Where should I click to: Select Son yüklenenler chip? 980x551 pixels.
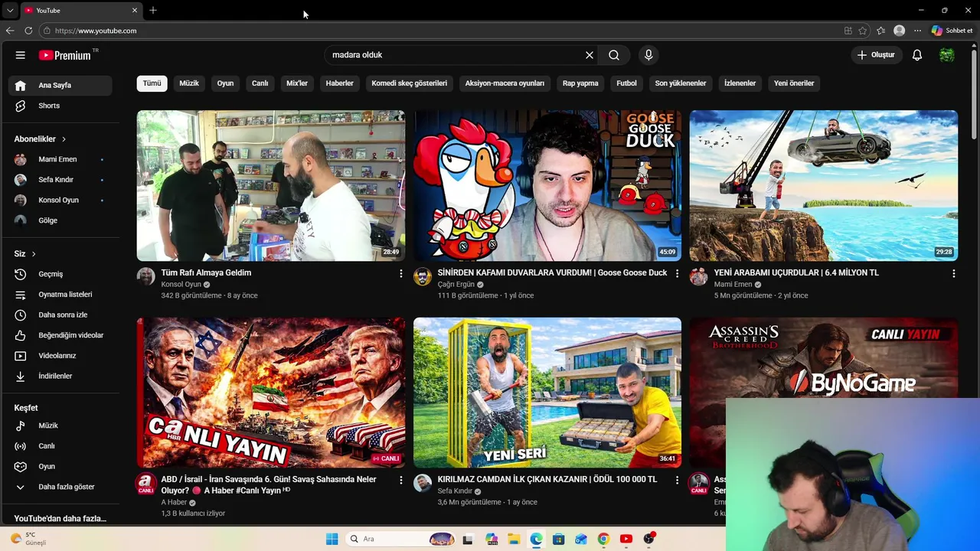(x=681, y=83)
